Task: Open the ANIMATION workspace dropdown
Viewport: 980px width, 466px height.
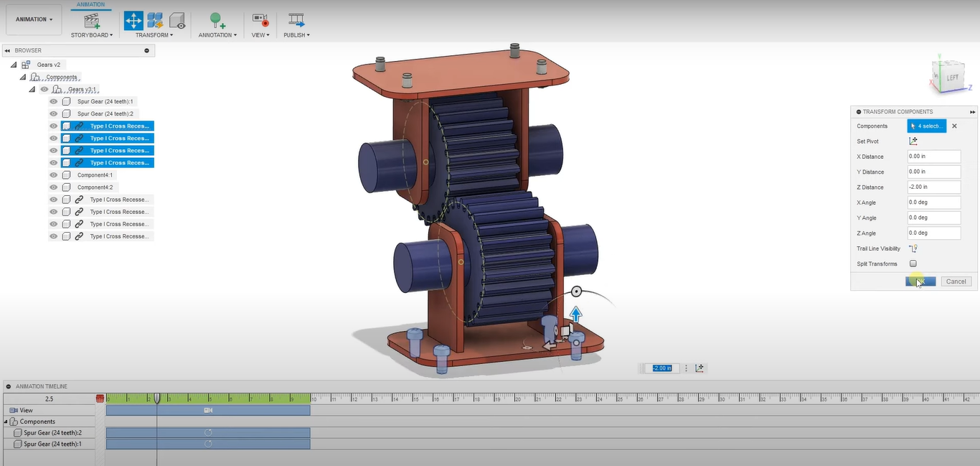Action: [34, 19]
